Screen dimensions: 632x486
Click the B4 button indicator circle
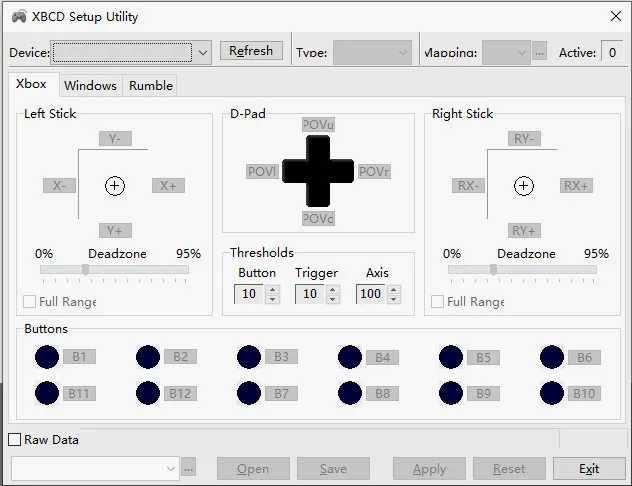pos(350,357)
